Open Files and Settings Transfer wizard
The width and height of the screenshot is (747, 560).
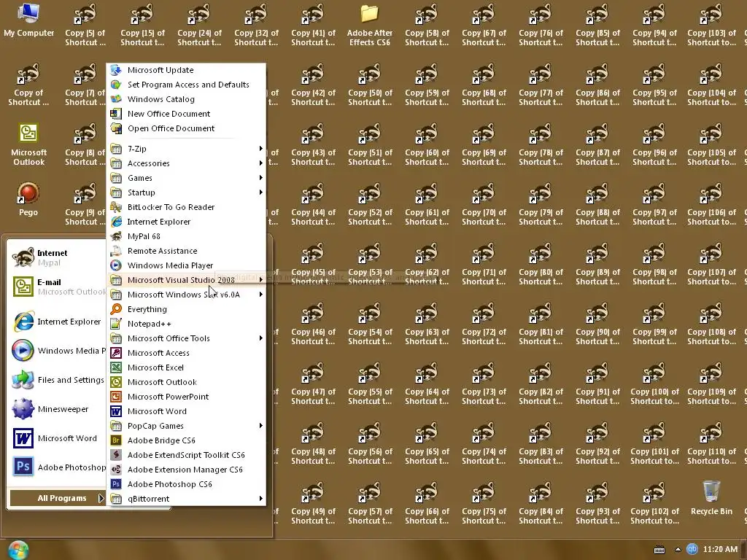(57, 380)
